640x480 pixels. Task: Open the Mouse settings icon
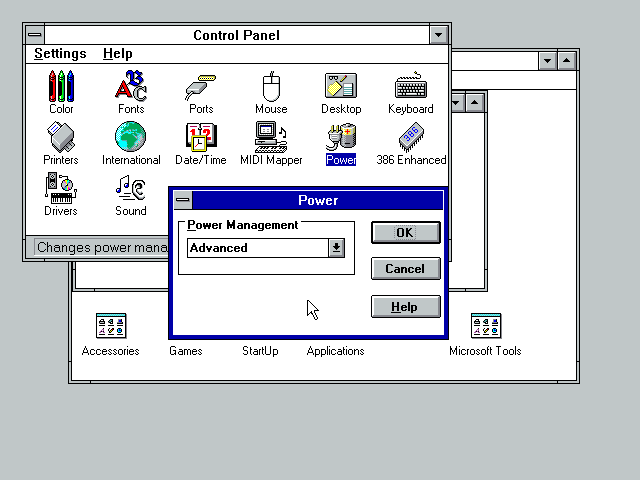pos(271,87)
